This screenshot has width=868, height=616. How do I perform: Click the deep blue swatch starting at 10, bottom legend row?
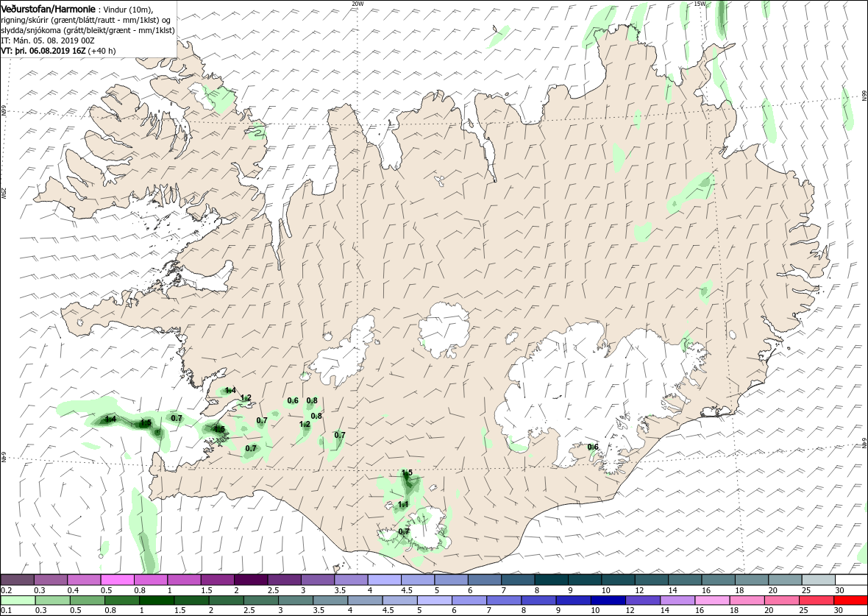(608, 601)
